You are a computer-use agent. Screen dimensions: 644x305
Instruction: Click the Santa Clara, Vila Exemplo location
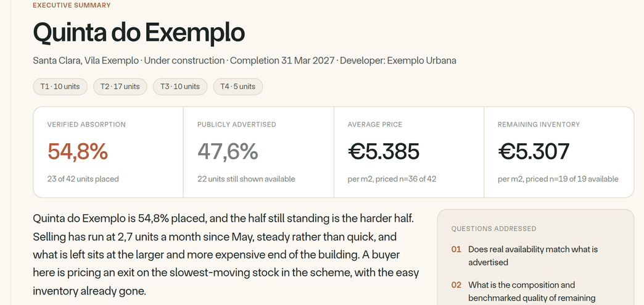point(85,61)
